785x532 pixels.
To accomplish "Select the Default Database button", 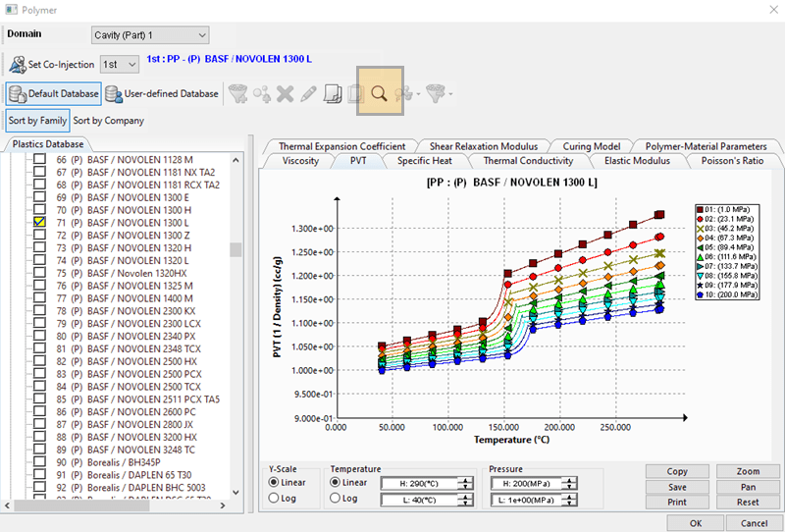I will click(x=54, y=93).
